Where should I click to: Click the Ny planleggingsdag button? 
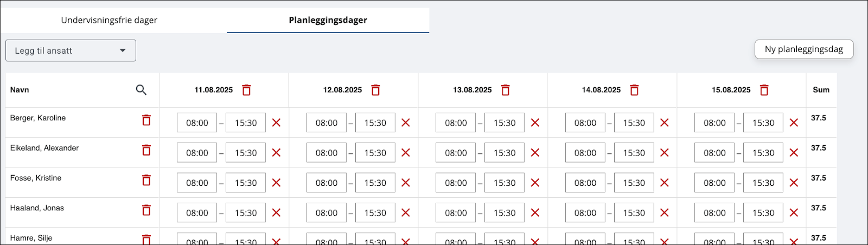(804, 49)
